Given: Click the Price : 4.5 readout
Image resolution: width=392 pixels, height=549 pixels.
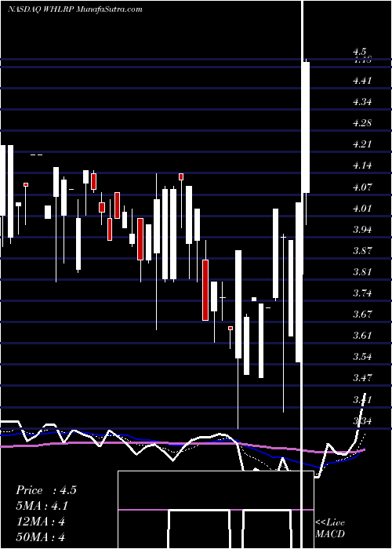Looking at the screenshot, I should pos(45,490).
